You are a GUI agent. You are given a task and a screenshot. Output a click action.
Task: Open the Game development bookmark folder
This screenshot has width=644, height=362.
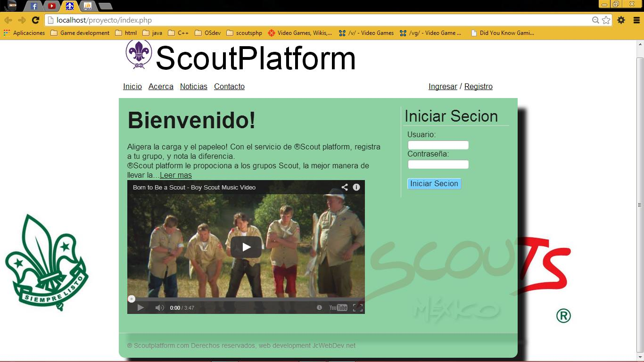(80, 33)
